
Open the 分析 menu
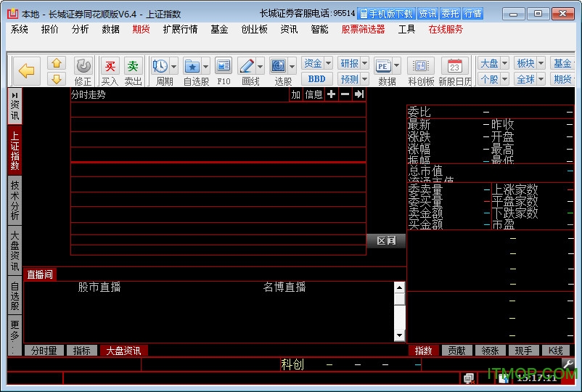click(x=80, y=29)
